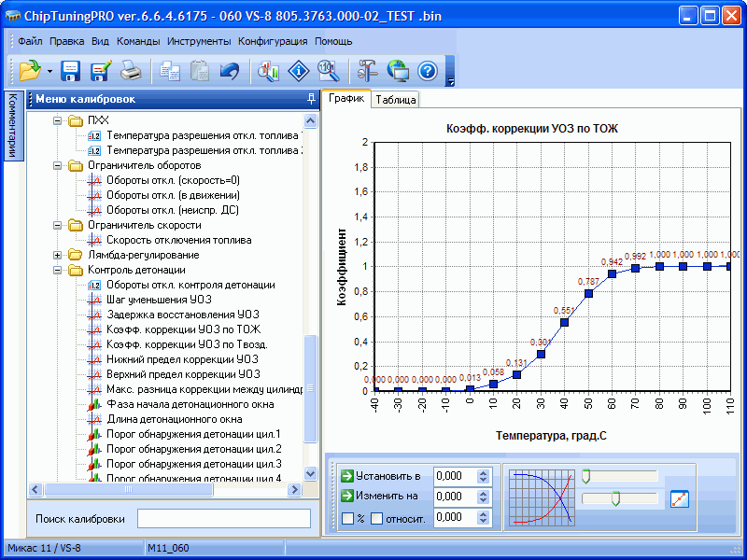Expand the Лямбда-регулирование folder
This screenshot has width=747, height=560.
58,255
